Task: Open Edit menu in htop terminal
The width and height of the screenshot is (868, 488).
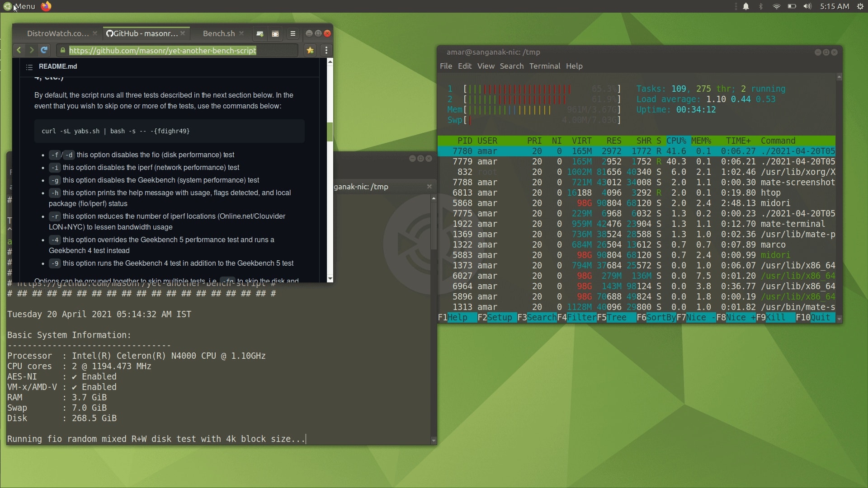Action: tap(465, 66)
